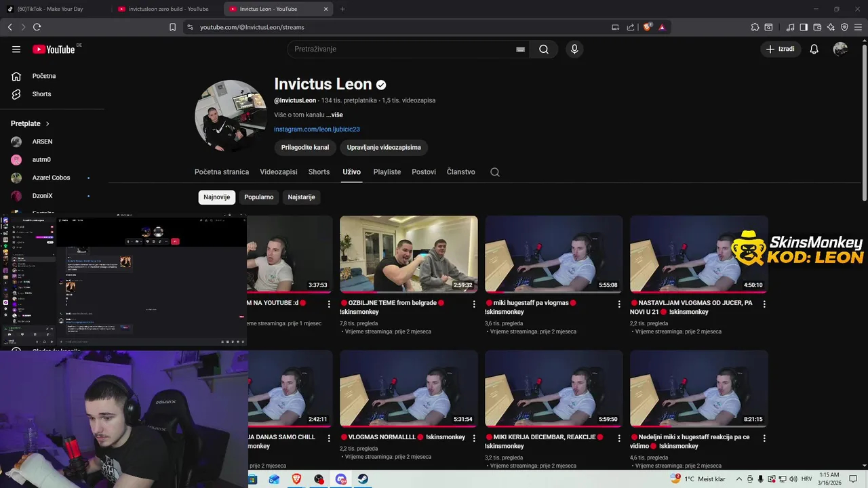Expand Pretplate subscriptions chevron
Image resolution: width=868 pixels, height=488 pixels.
click(47, 123)
